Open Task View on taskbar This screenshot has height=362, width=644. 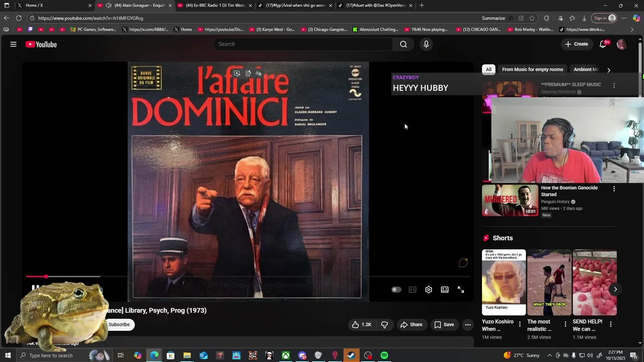pos(121,355)
